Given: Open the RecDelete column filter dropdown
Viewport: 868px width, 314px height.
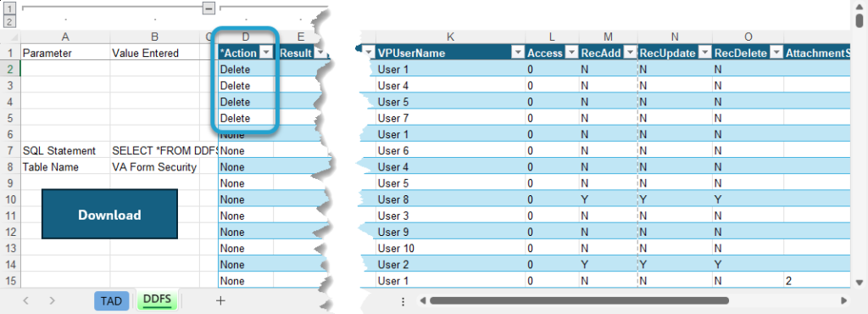Looking at the screenshot, I should (x=776, y=53).
